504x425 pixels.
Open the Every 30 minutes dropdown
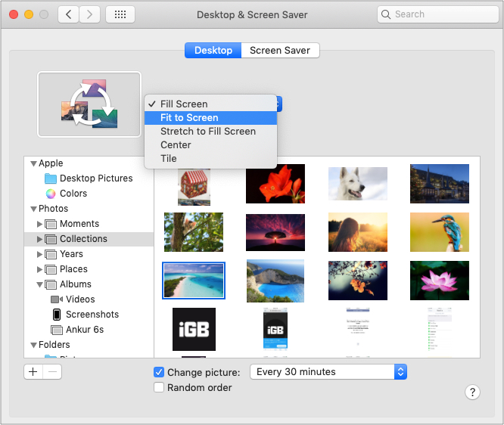pos(328,371)
